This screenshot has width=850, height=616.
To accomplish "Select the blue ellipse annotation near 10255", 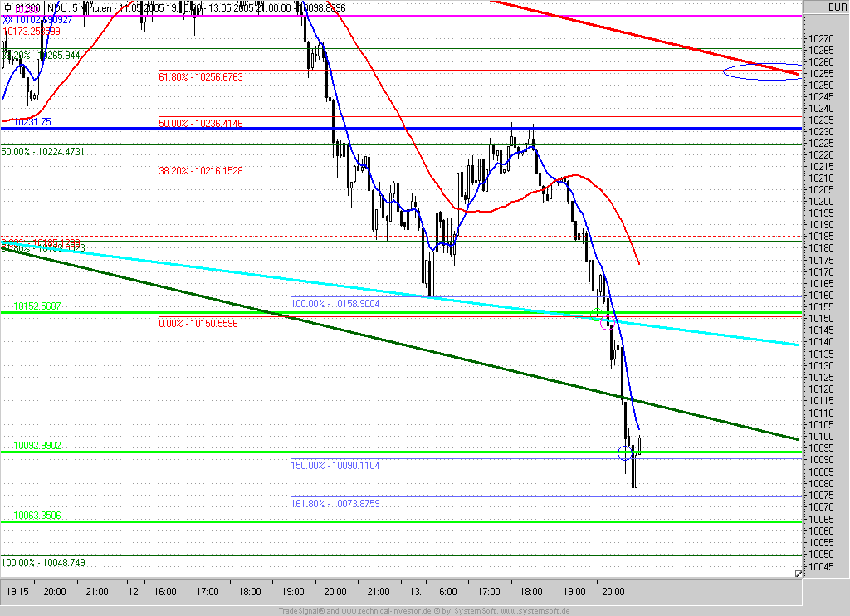I will (x=764, y=71).
